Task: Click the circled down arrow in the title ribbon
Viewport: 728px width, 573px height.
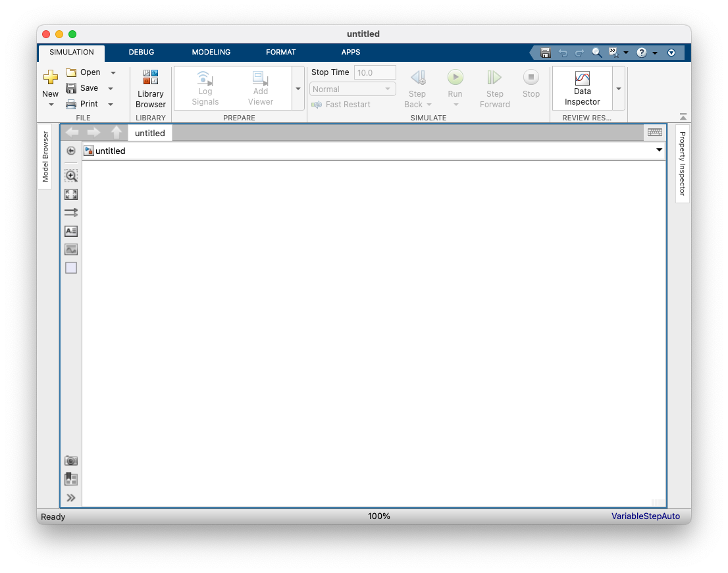Action: [x=671, y=53]
